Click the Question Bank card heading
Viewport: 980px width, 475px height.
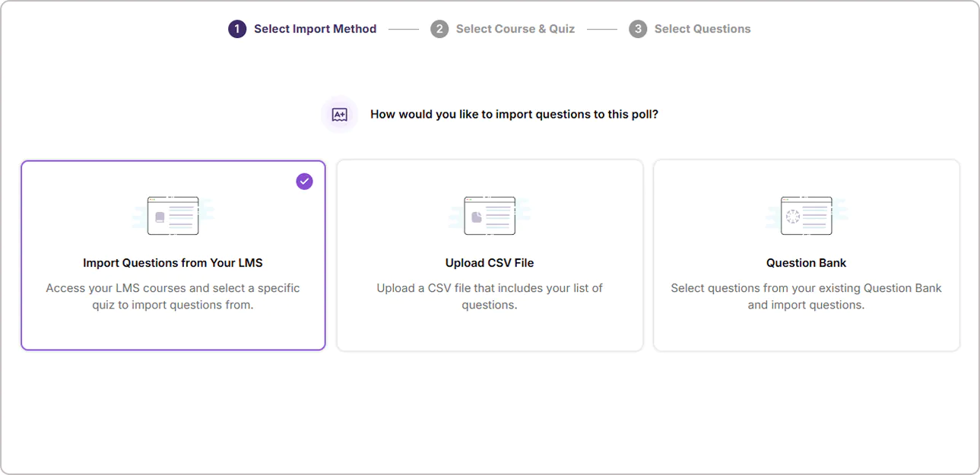click(806, 262)
